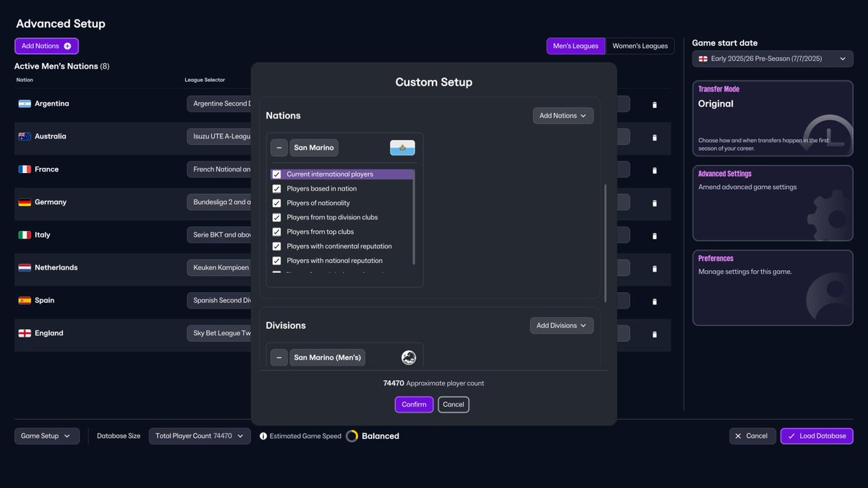Toggle Players with national reputation checkbox
The width and height of the screenshot is (868, 488).
276,261
